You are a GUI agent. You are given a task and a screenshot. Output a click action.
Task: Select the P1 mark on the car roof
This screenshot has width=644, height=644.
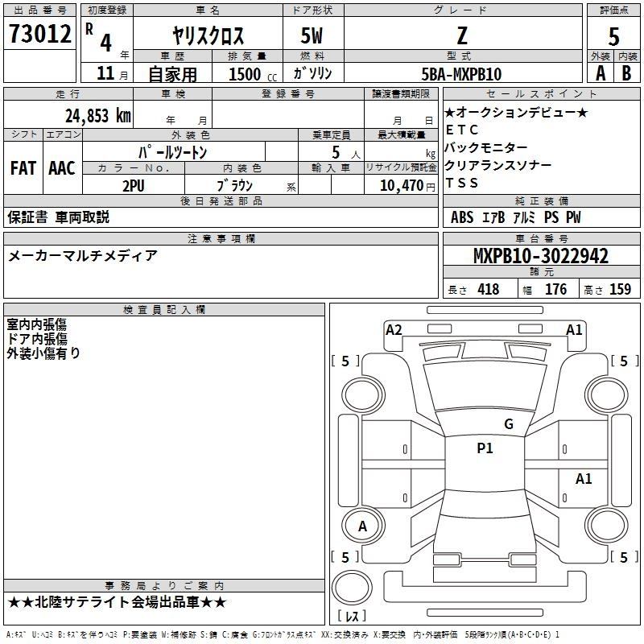pos(485,448)
